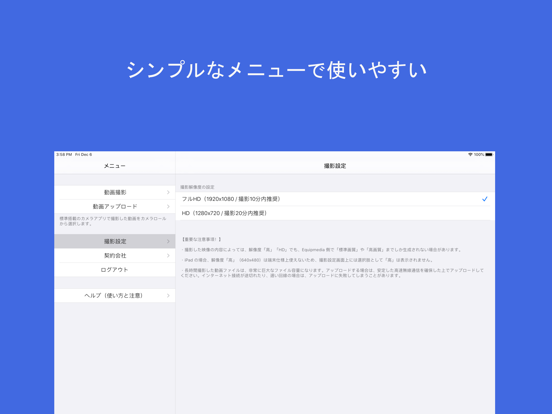Select HD (1280x720) resolution option

pos(335,213)
